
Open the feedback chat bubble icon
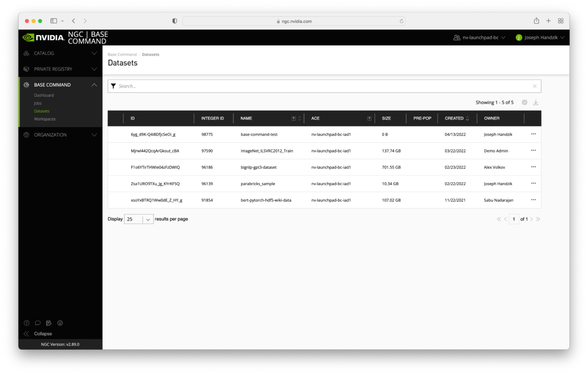click(38, 323)
